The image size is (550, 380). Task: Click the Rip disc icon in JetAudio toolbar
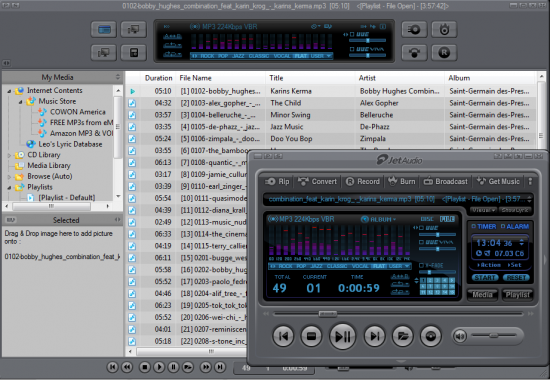pos(270,181)
